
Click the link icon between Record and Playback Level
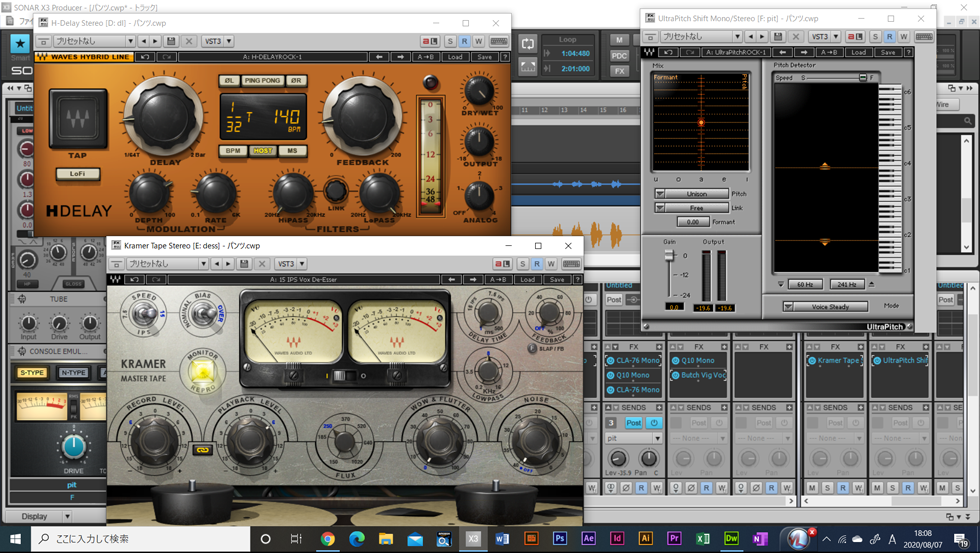(202, 449)
